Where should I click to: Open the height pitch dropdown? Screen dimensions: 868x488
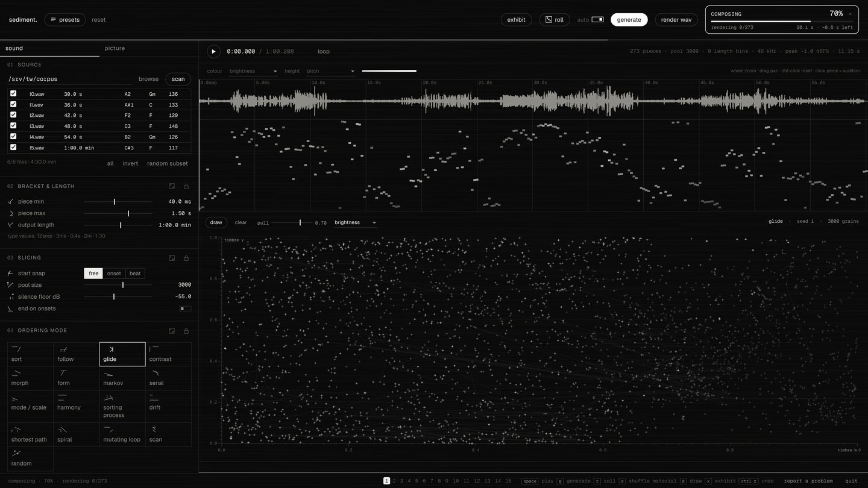[x=331, y=71]
